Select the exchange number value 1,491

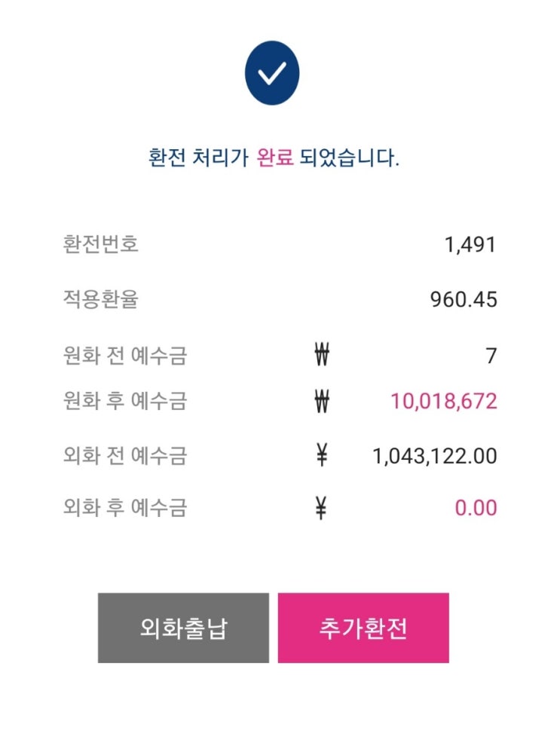pyautogui.click(x=470, y=244)
